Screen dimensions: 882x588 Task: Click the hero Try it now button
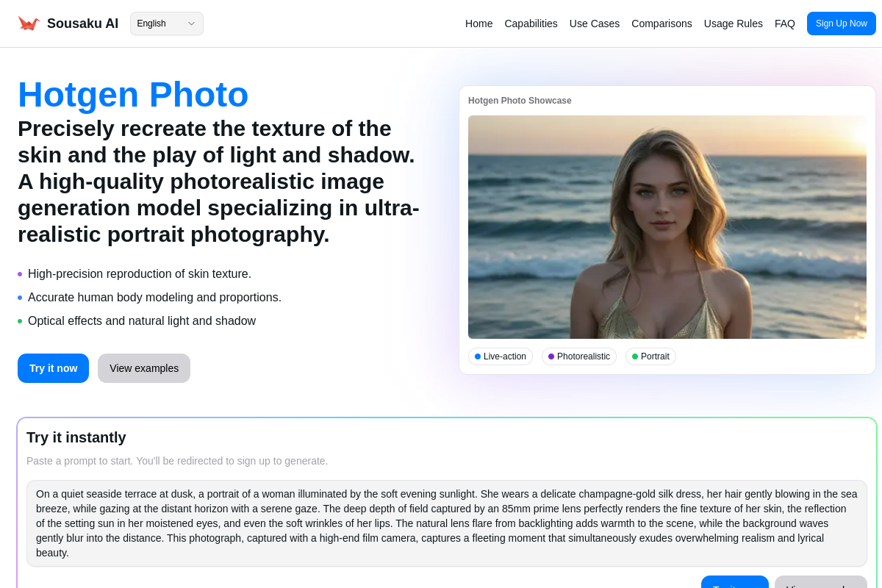point(53,368)
